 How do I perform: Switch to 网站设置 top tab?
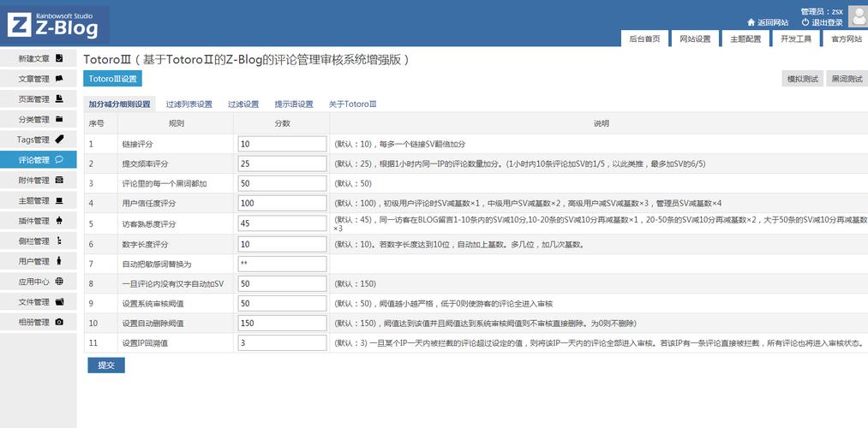coord(695,39)
